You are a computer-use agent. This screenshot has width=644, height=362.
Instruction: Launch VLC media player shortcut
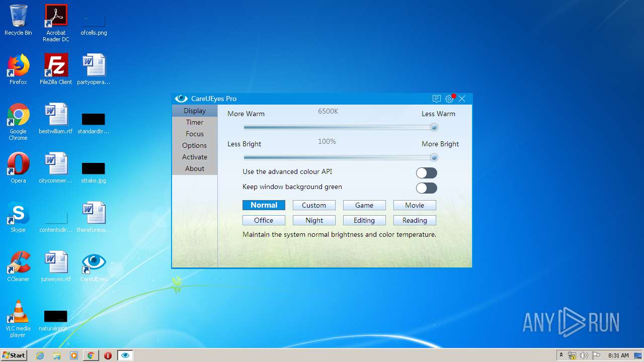coord(18,319)
